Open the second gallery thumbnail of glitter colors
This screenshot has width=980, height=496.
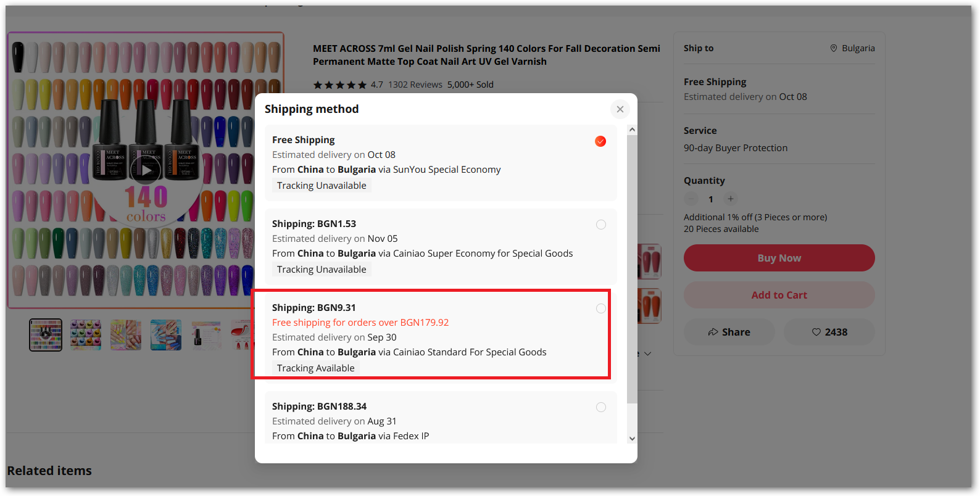tap(86, 335)
